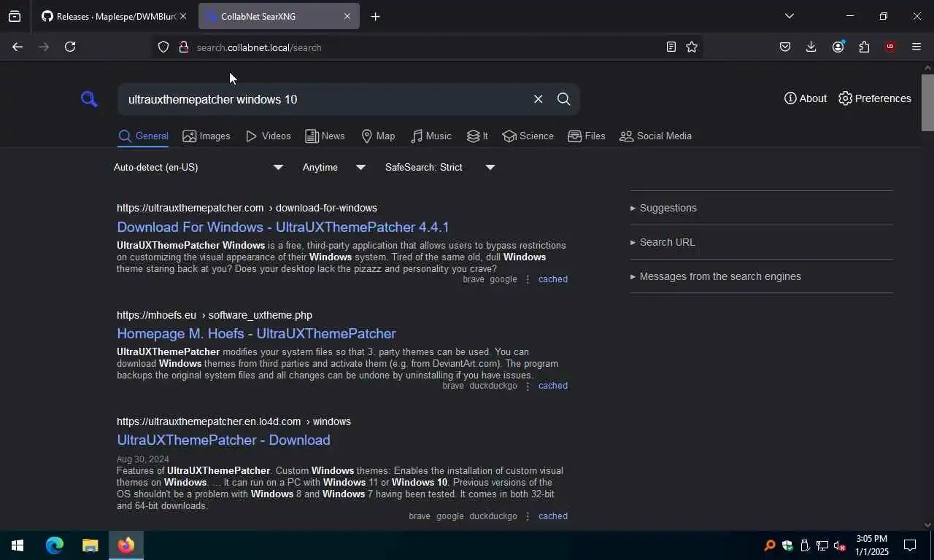934x560 pixels.
Task: Toggle reader view icon in address bar
Action: [671, 47]
